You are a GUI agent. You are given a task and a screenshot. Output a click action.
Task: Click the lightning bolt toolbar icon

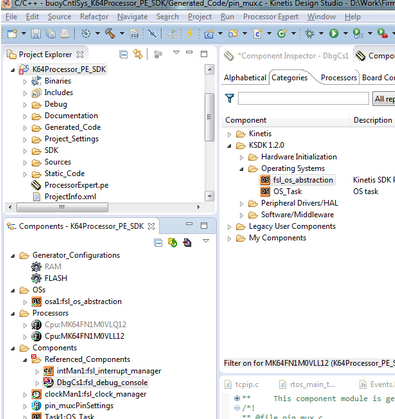coord(190,33)
